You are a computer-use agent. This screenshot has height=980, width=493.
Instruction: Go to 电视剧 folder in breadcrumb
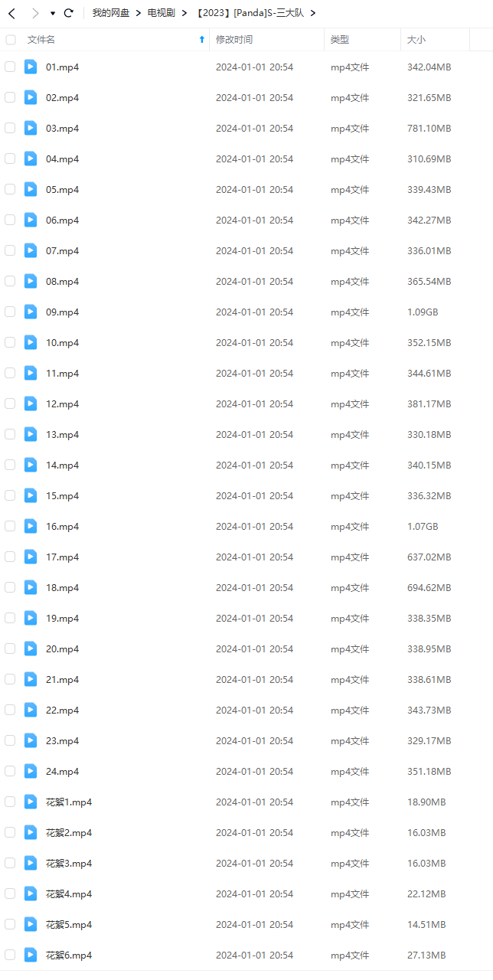click(162, 13)
